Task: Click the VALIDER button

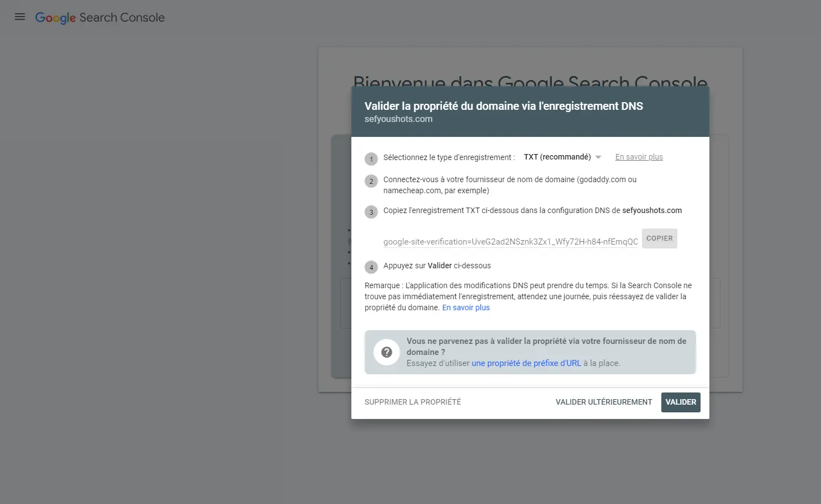Action: [681, 402]
